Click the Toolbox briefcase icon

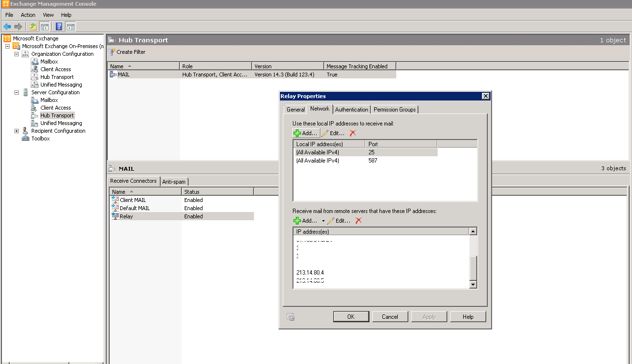pyautogui.click(x=25, y=138)
